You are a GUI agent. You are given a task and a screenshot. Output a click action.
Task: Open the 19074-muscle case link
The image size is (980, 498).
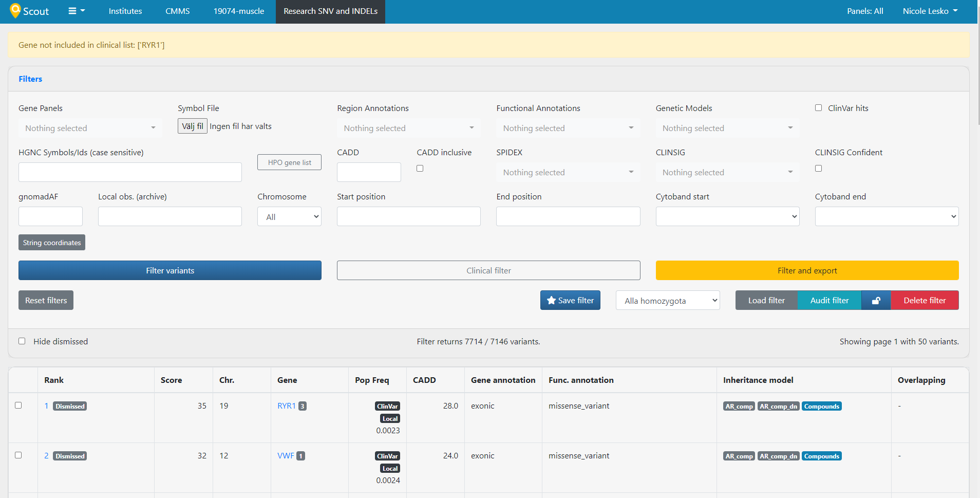point(239,11)
